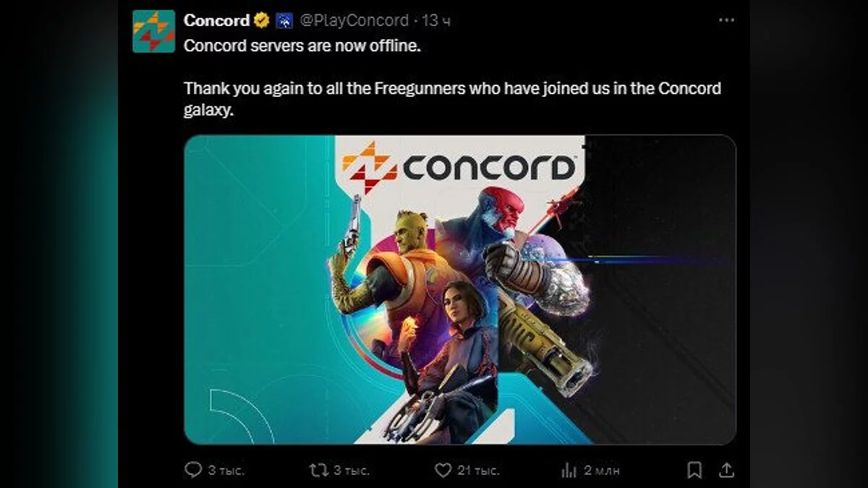The image size is (868, 488).
Task: Like the post with the heart icon
Action: coord(443,470)
